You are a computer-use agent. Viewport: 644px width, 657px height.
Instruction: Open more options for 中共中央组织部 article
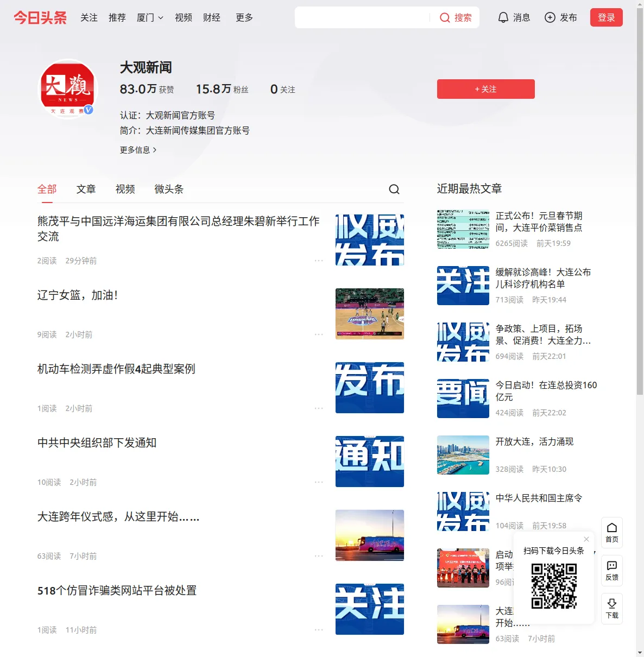(319, 482)
